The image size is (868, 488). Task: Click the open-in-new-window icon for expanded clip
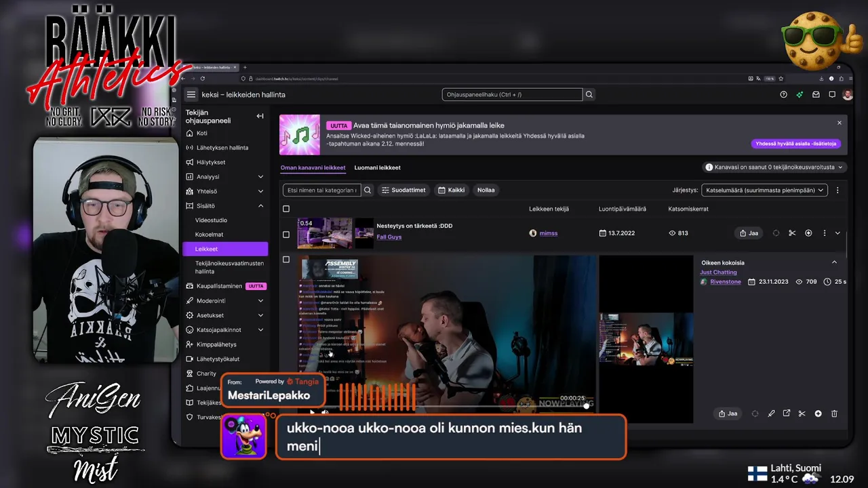(x=787, y=413)
